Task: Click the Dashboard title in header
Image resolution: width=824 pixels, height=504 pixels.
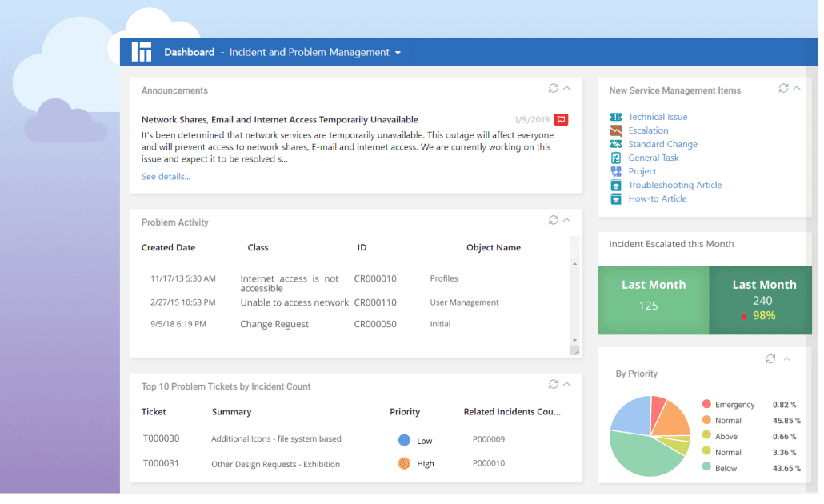Action: 189,52
